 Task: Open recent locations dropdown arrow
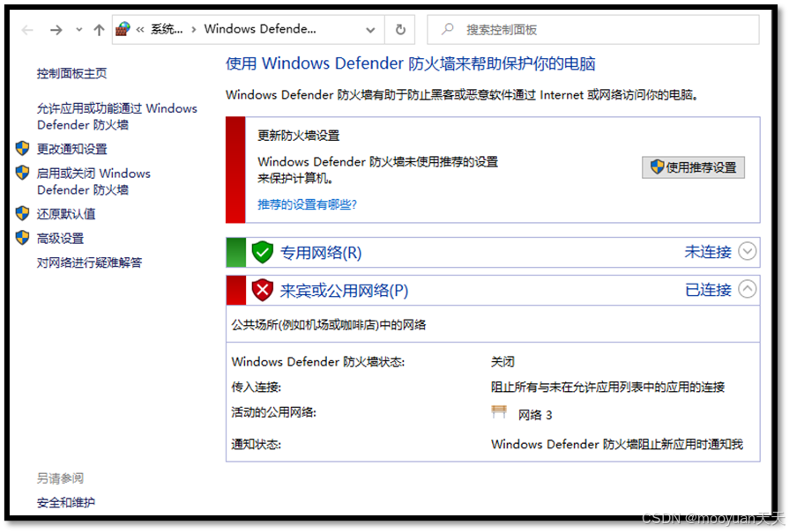point(79,30)
